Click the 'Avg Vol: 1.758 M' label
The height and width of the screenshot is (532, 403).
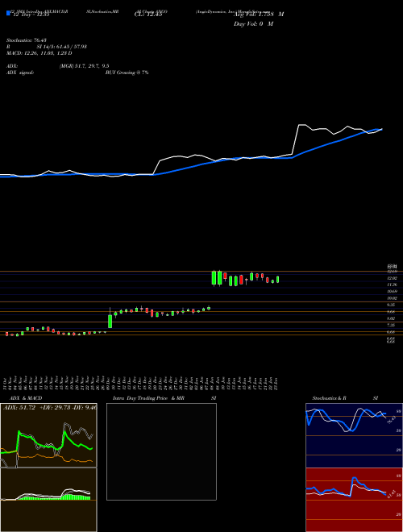click(x=259, y=15)
